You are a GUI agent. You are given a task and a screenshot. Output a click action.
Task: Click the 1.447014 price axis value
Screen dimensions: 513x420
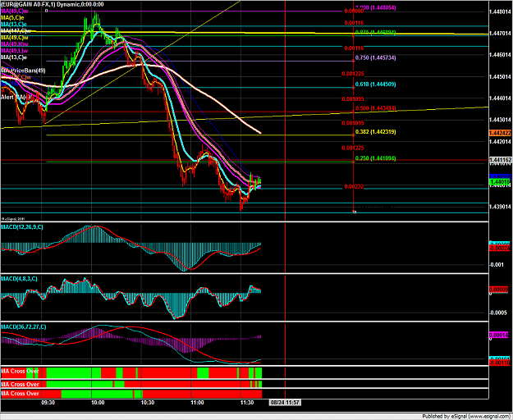coord(500,34)
